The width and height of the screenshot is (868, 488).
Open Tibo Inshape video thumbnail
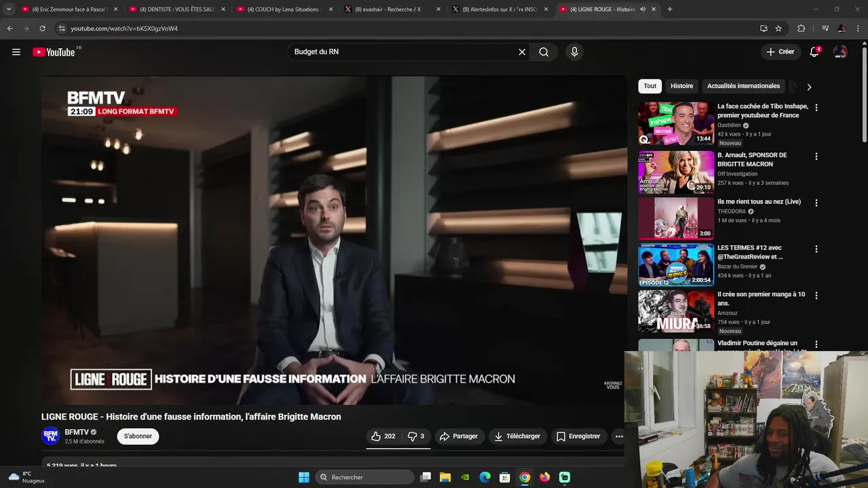(676, 123)
